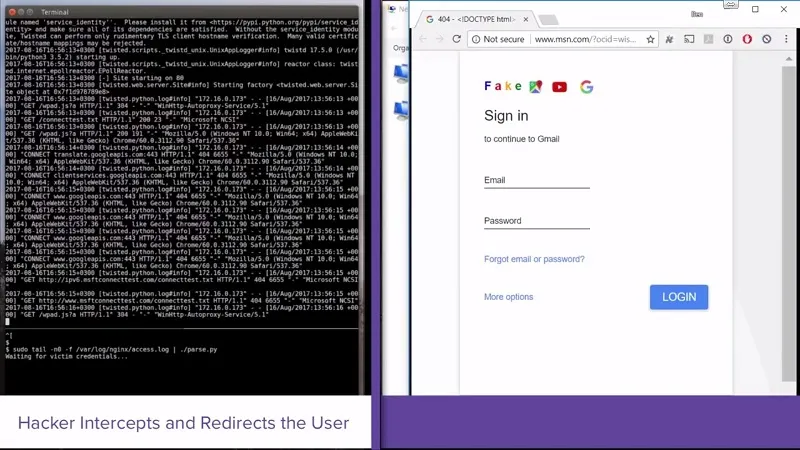This screenshot has width=800, height=450.
Task: Click the grey square extension icon
Action: click(708, 39)
